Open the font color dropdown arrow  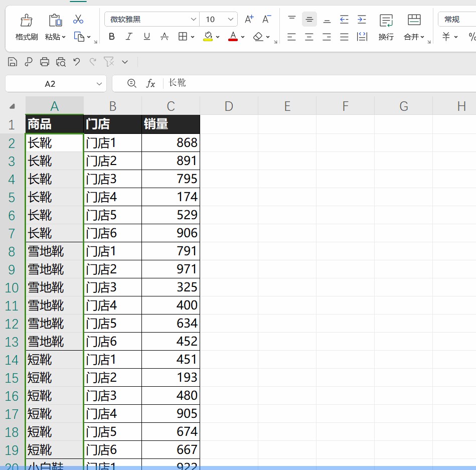click(x=243, y=37)
